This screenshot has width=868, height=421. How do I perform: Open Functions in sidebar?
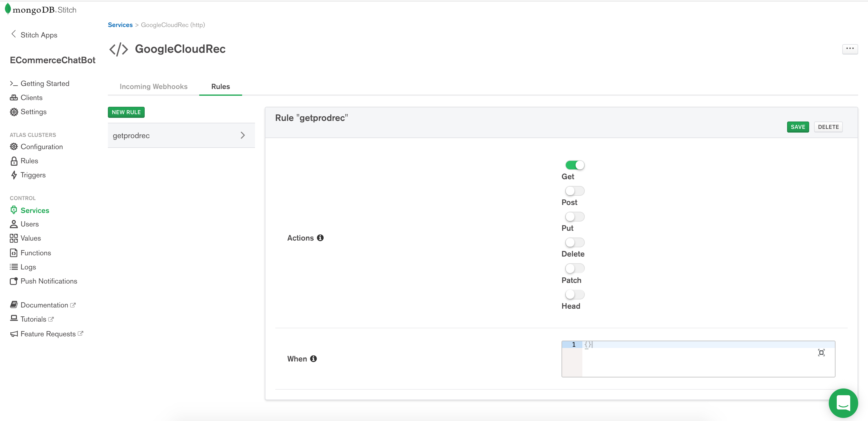(35, 253)
